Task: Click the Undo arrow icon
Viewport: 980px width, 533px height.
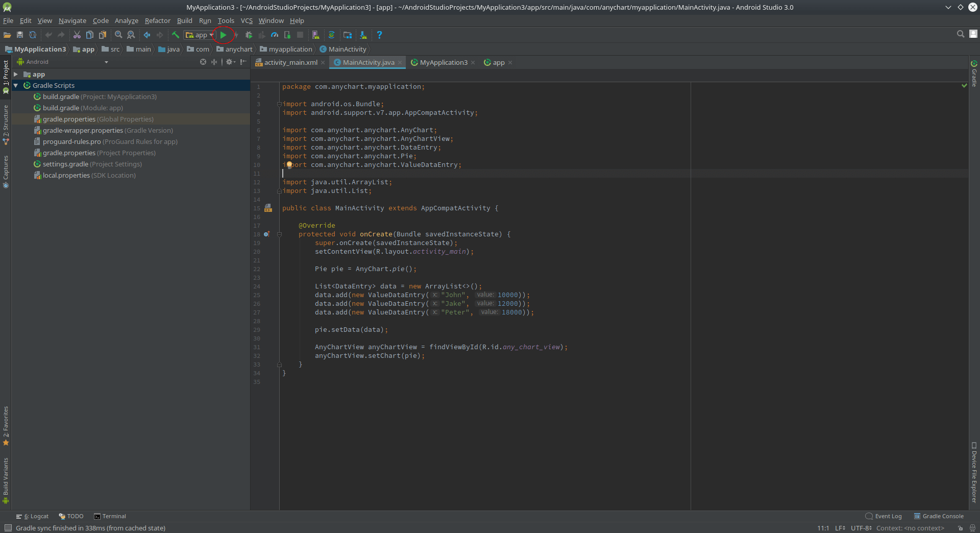Action: [48, 35]
